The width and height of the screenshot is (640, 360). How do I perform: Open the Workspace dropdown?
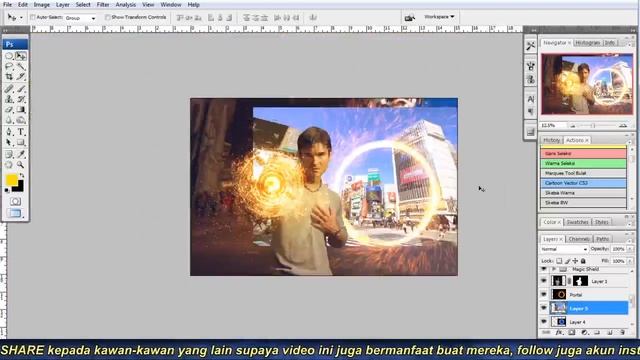pos(439,17)
